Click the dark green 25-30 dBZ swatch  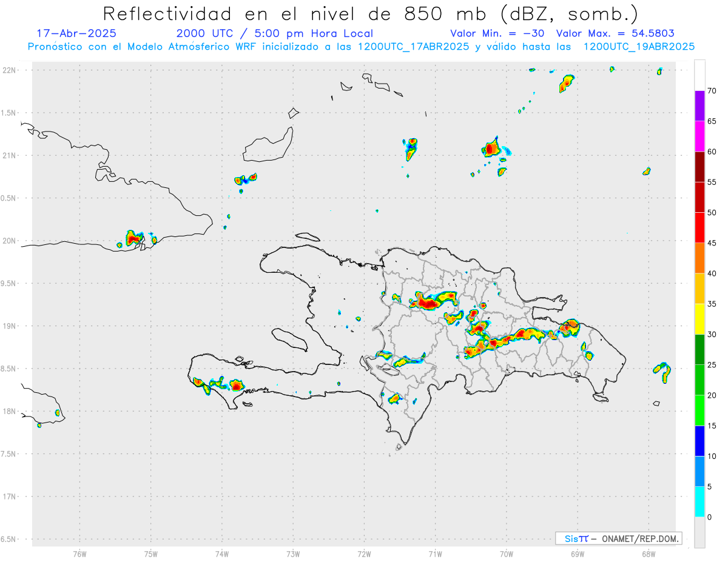[699, 350]
